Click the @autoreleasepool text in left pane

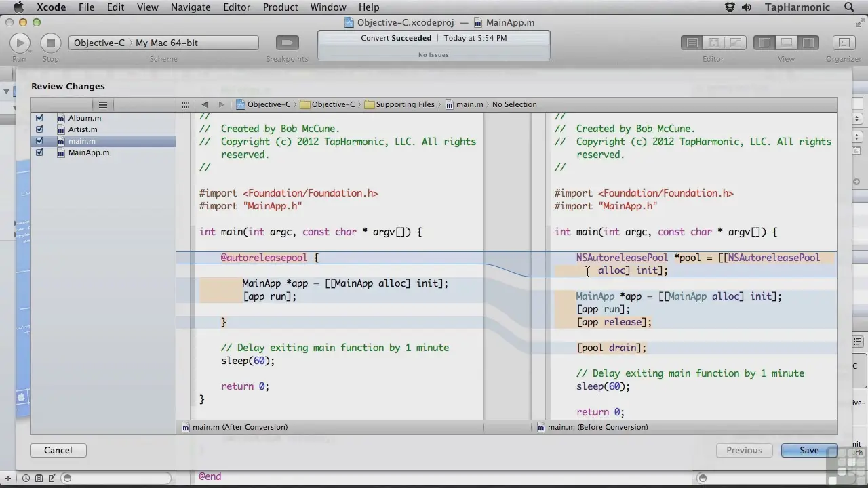264,258
